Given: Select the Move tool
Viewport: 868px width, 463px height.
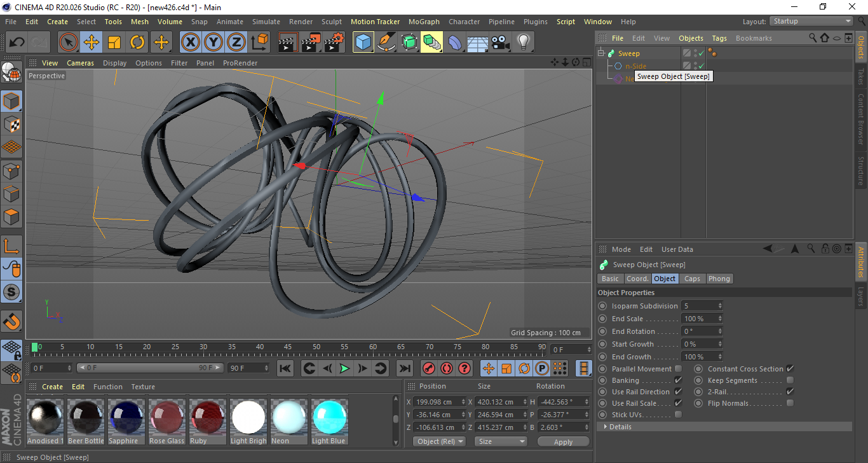Looking at the screenshot, I should [x=92, y=43].
